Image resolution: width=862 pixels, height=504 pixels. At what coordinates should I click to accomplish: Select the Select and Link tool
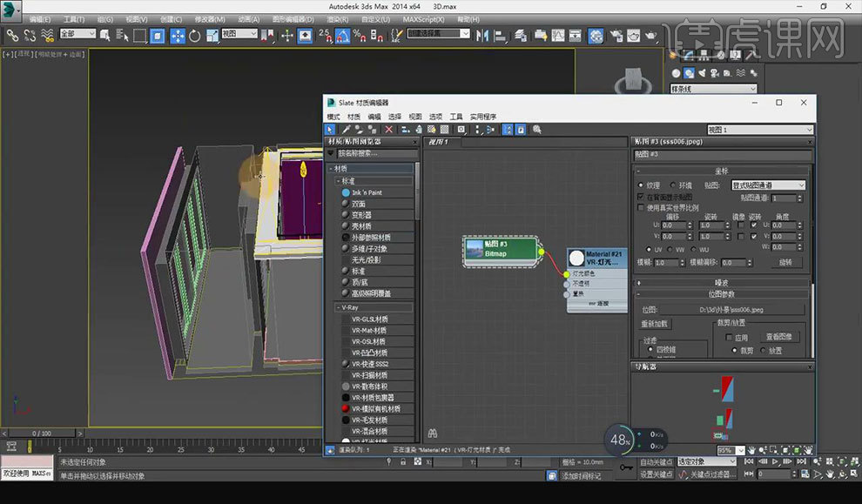(12, 37)
